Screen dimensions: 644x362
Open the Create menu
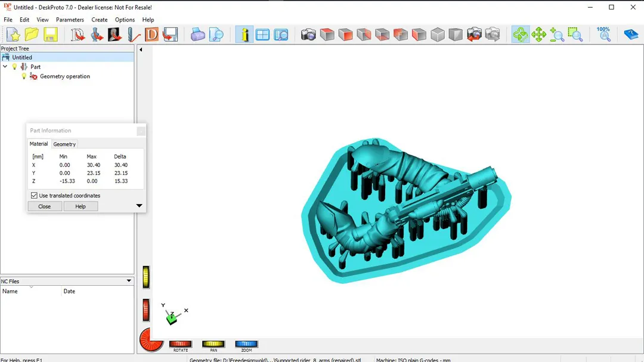pos(100,20)
